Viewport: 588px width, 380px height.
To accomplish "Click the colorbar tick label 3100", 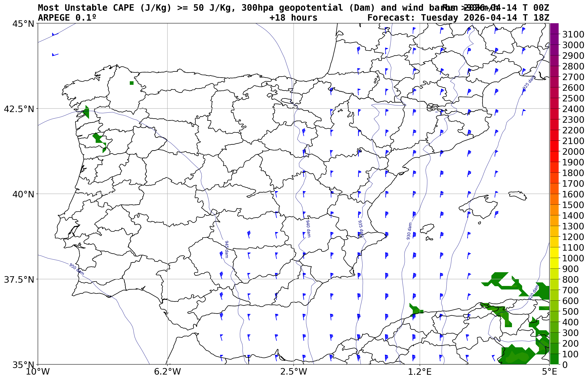I will tap(573, 34).
